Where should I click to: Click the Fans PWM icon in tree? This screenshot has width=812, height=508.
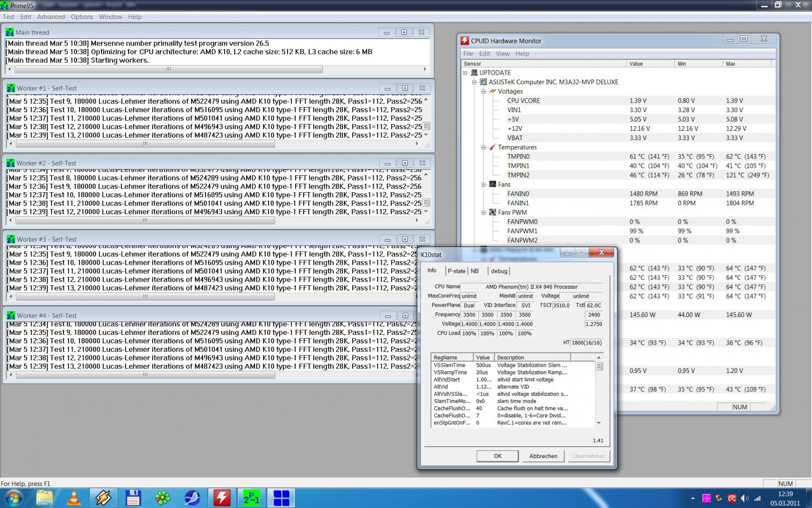[x=492, y=212]
